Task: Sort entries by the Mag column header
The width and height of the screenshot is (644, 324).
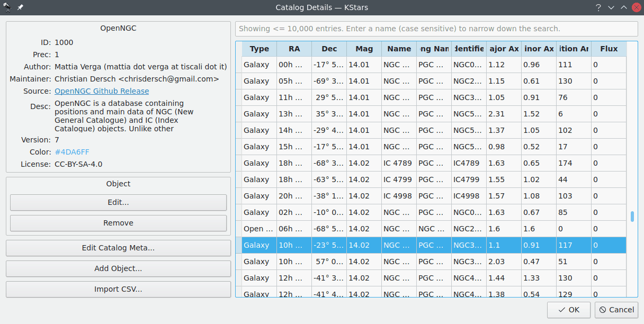Action: tap(364, 48)
